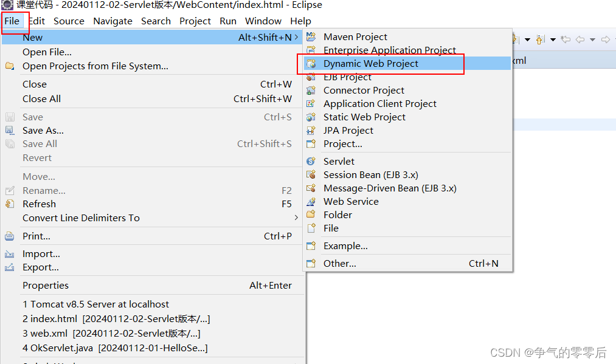Click the Maven Project icon
This screenshot has width=616, height=364.
pyautogui.click(x=311, y=37)
